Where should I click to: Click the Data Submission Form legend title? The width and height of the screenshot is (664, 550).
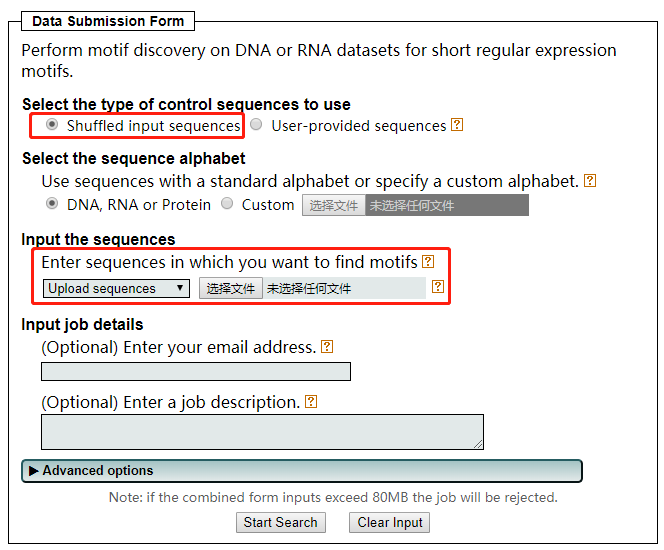pos(108,21)
